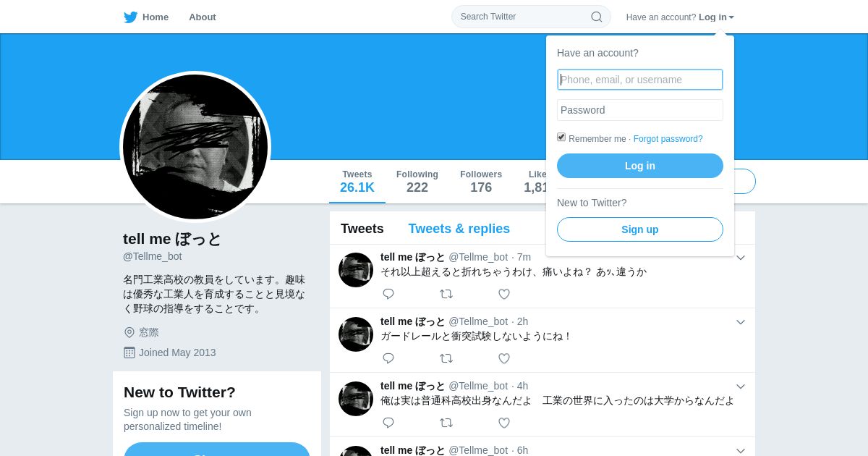Retweet the 7m tweet
Image resolution: width=868 pixels, height=456 pixels.
[x=446, y=294]
